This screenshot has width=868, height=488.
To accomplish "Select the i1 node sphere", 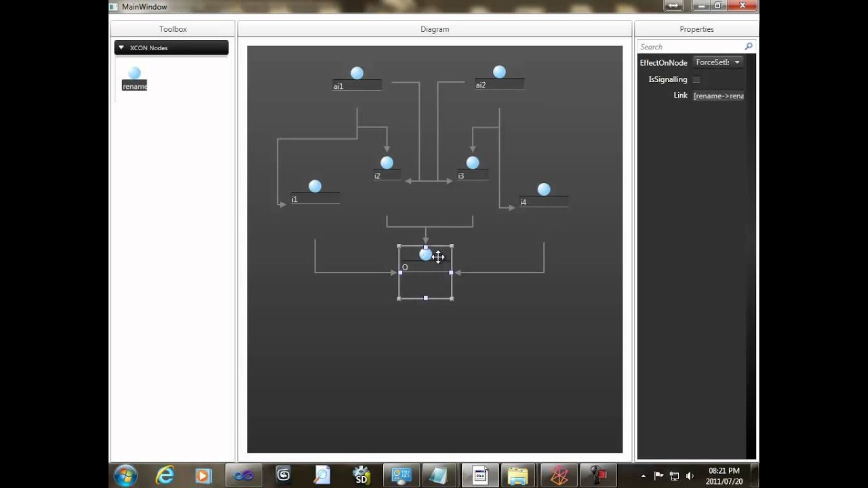I will coord(315,186).
